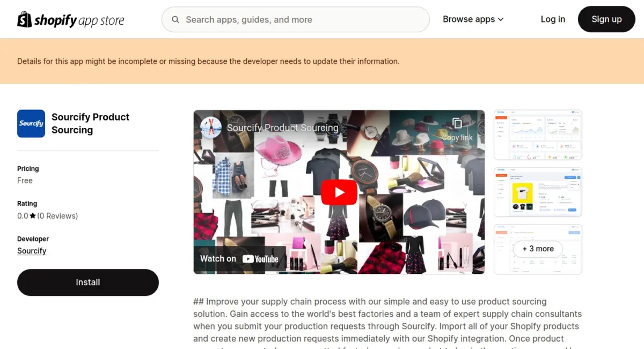The width and height of the screenshot is (644, 349).
Task: Install the Sourcify Product Sourcing app
Action: tap(87, 282)
